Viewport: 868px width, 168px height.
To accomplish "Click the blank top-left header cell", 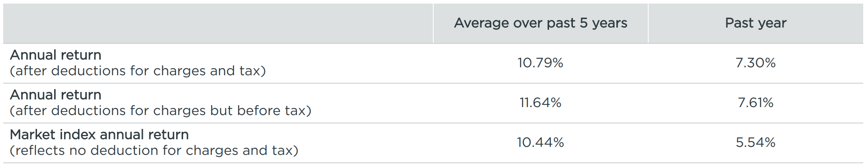I will point(218,23).
